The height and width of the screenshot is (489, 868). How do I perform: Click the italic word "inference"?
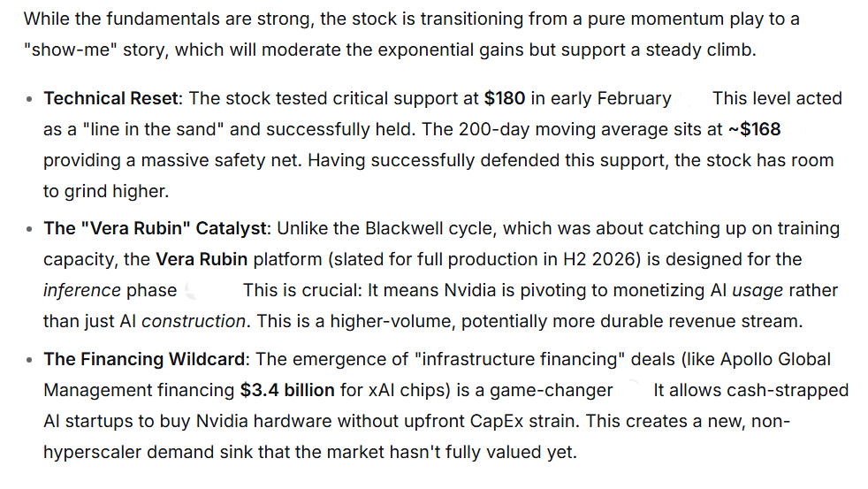pos(81,290)
